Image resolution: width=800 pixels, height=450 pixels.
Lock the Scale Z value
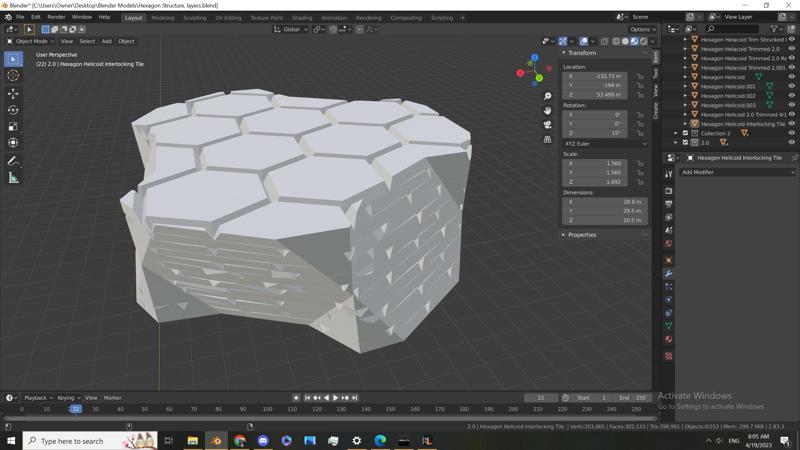639,182
